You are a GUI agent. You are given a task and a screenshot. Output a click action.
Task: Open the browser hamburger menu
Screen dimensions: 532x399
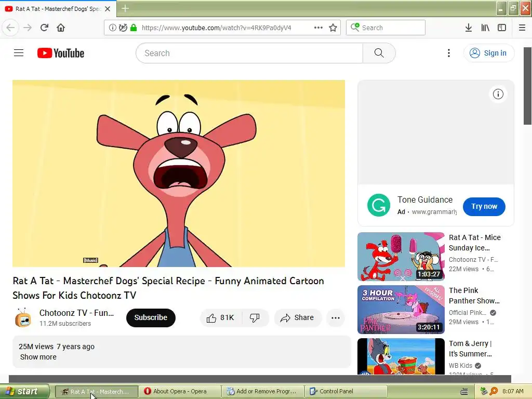tap(522, 28)
